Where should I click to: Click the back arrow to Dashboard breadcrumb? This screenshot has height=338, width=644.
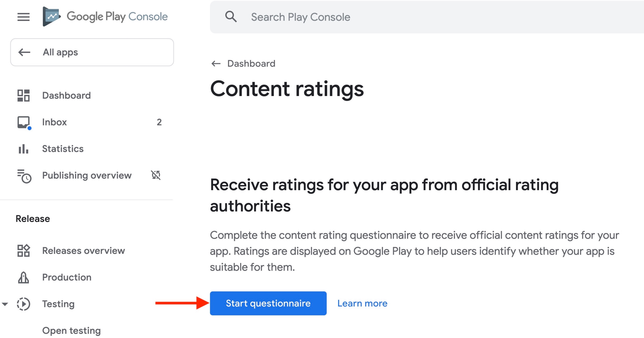pos(216,64)
